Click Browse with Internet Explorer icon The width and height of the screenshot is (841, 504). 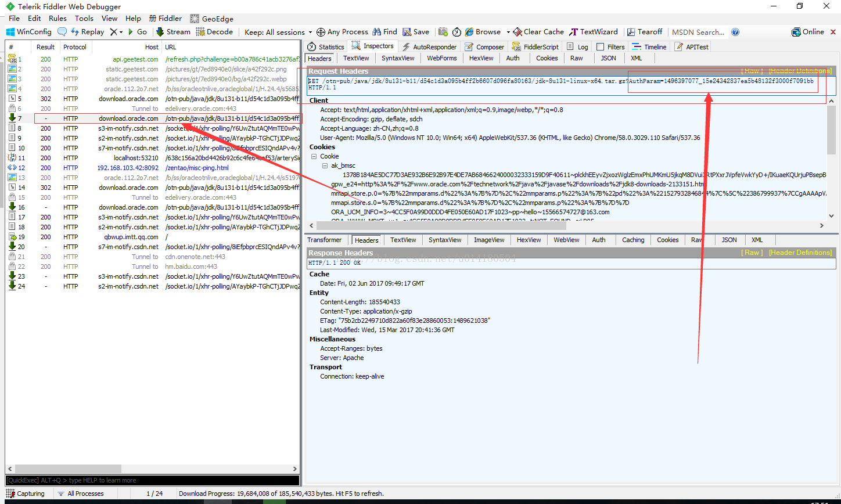tap(483, 32)
